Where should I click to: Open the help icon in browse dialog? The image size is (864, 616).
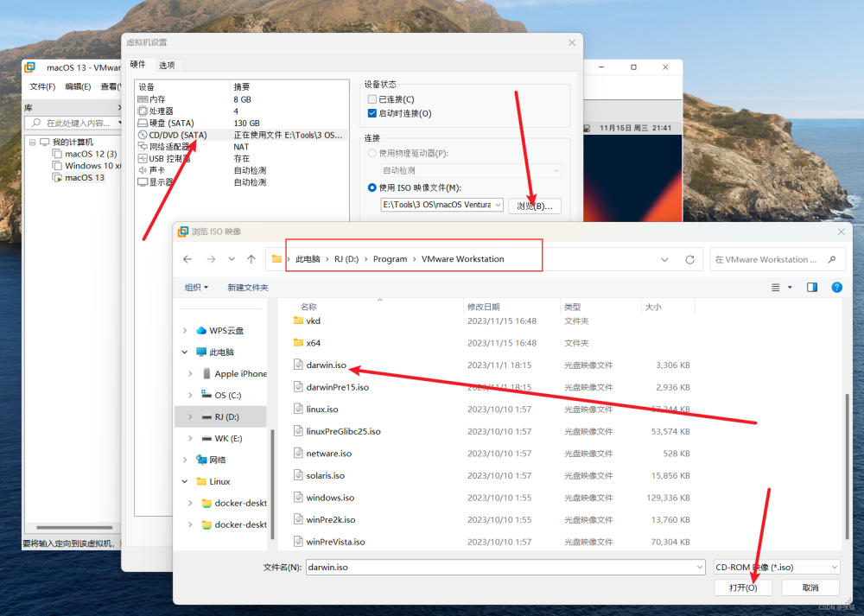[x=836, y=287]
